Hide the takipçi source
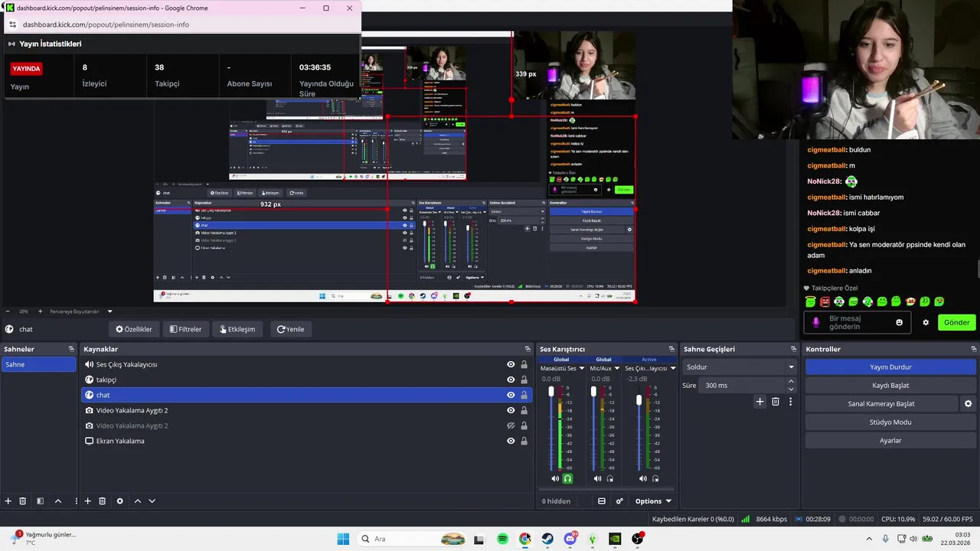Viewport: 980px width, 551px height. click(511, 380)
